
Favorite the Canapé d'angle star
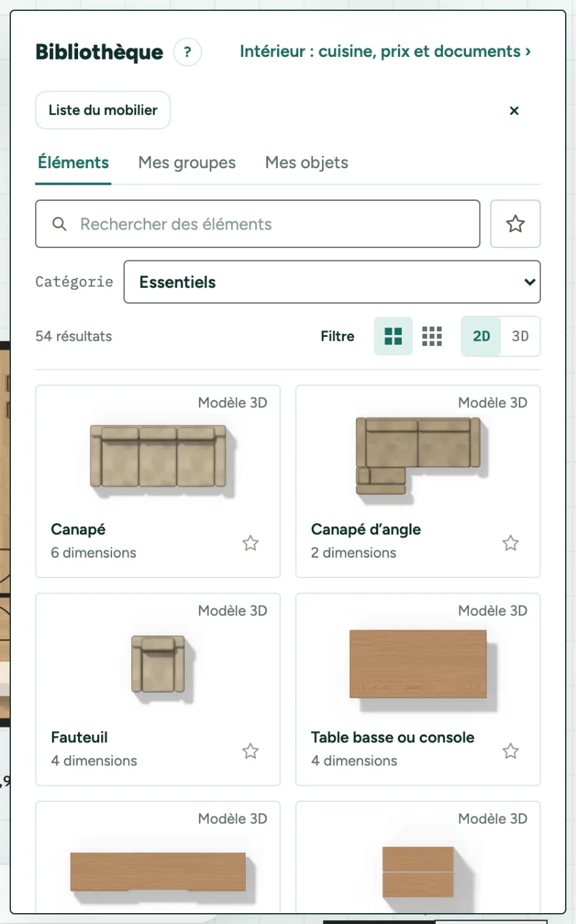coord(510,543)
